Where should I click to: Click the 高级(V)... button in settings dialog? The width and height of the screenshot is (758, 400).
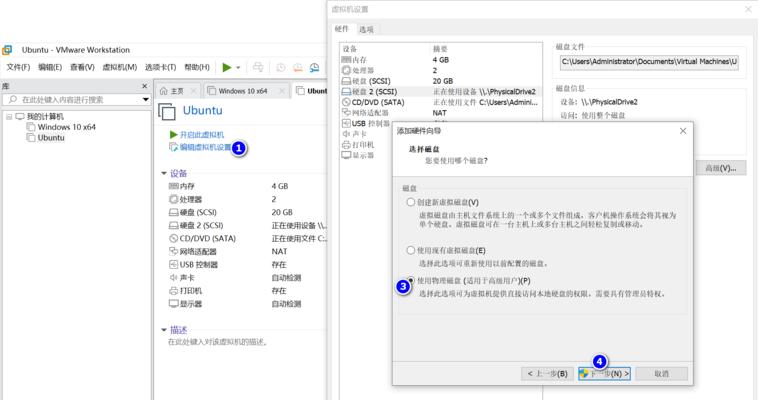pos(721,168)
